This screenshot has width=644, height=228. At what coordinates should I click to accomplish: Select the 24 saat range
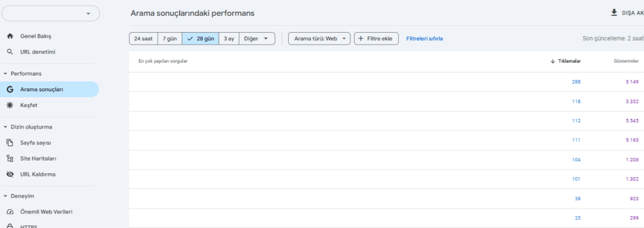pyautogui.click(x=143, y=38)
